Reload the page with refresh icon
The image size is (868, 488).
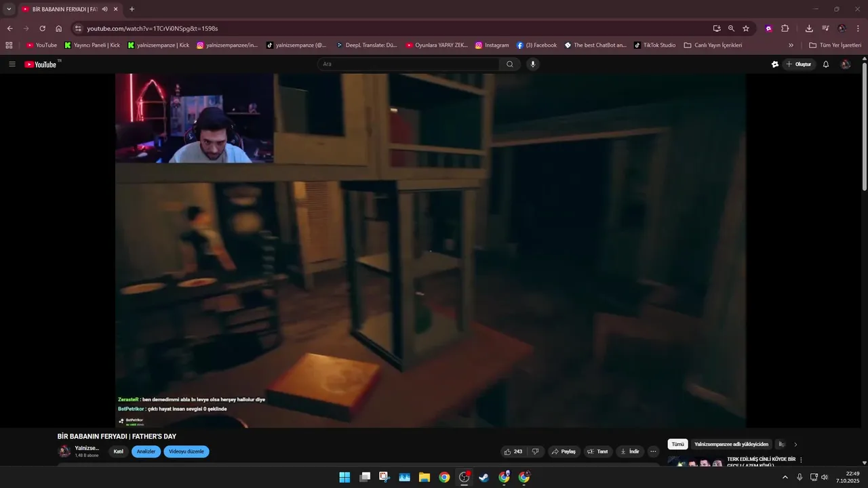pyautogui.click(x=42, y=28)
